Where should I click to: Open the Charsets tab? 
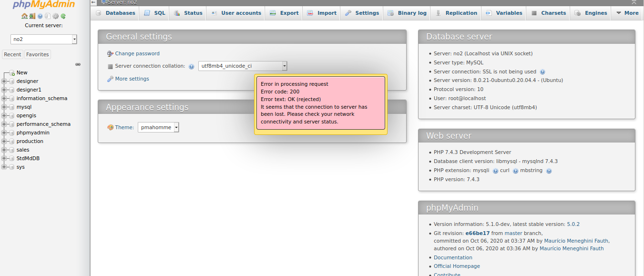tap(549, 13)
